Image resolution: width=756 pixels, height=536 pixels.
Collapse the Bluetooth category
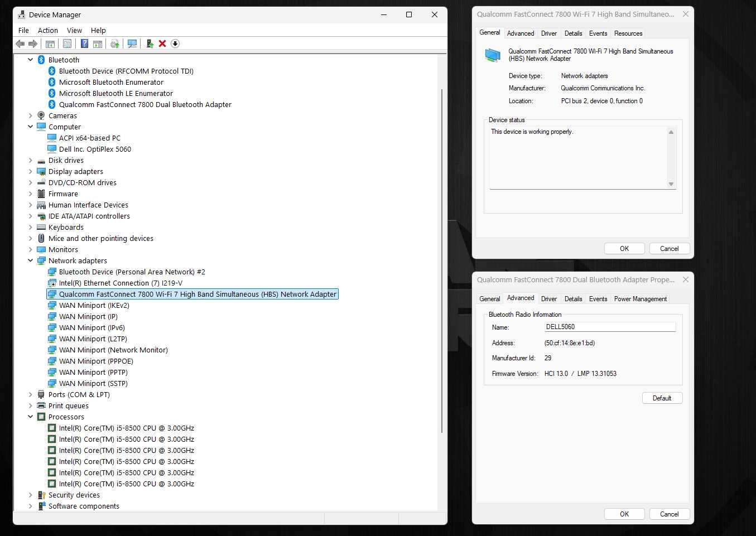(31, 60)
